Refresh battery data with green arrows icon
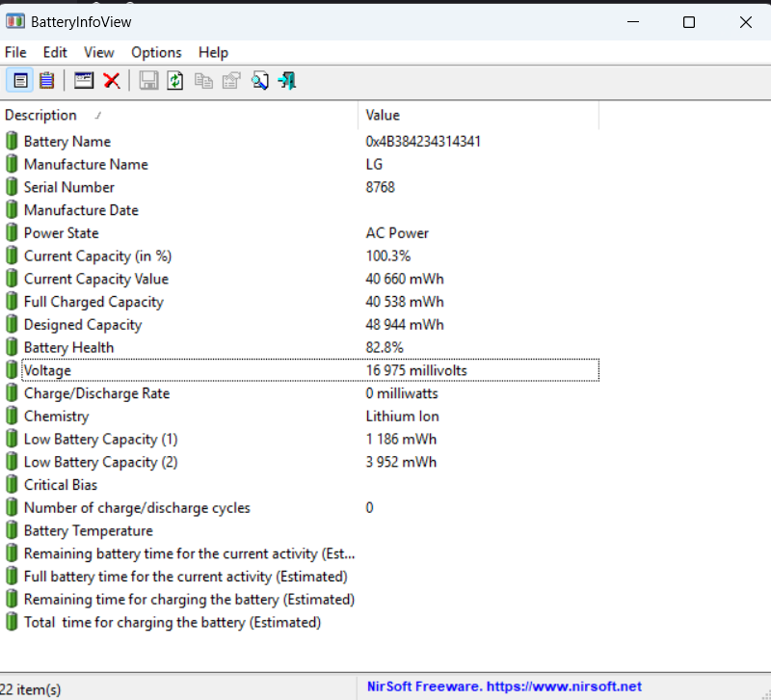Viewport: 771px width, 700px height. tap(174, 80)
